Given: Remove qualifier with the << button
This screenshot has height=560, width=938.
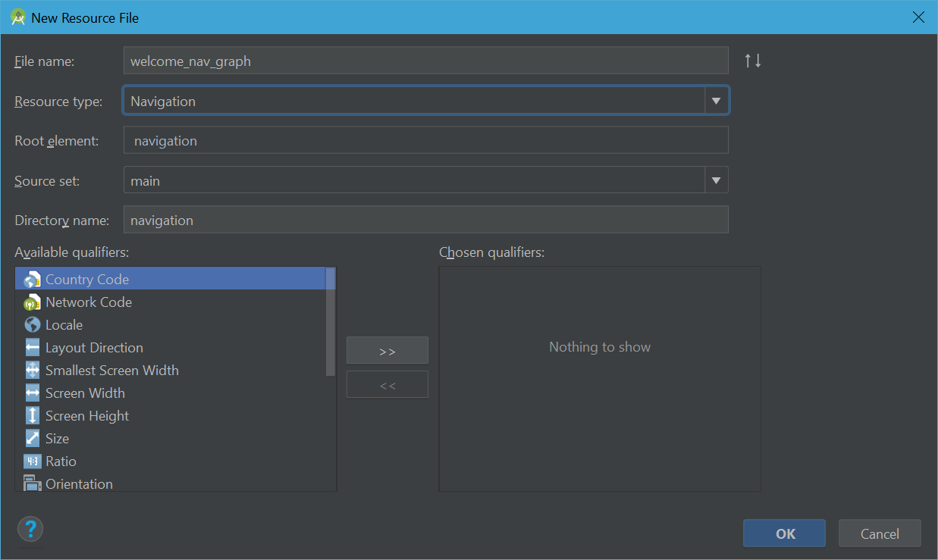Looking at the screenshot, I should (387, 385).
